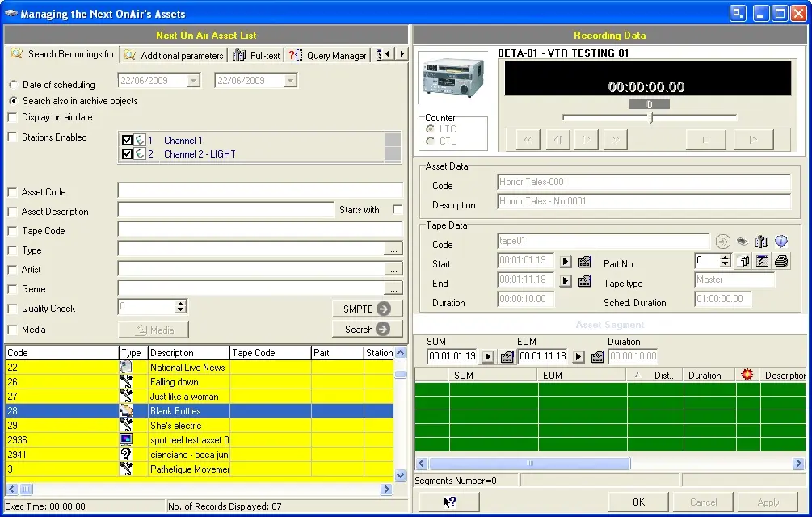Viewport: 812px width, 517px height.
Task: Select the Date of scheduling radio button
Action: point(13,85)
